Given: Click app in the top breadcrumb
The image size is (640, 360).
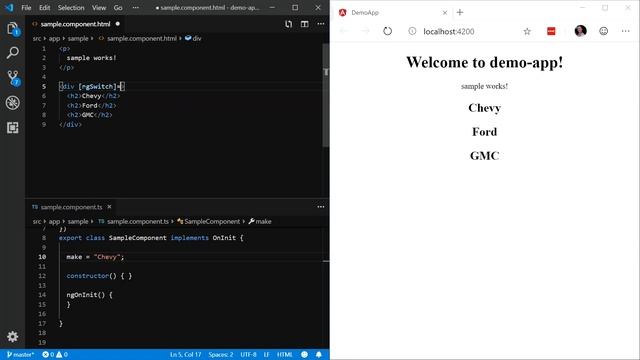Looking at the screenshot, I should [54, 38].
